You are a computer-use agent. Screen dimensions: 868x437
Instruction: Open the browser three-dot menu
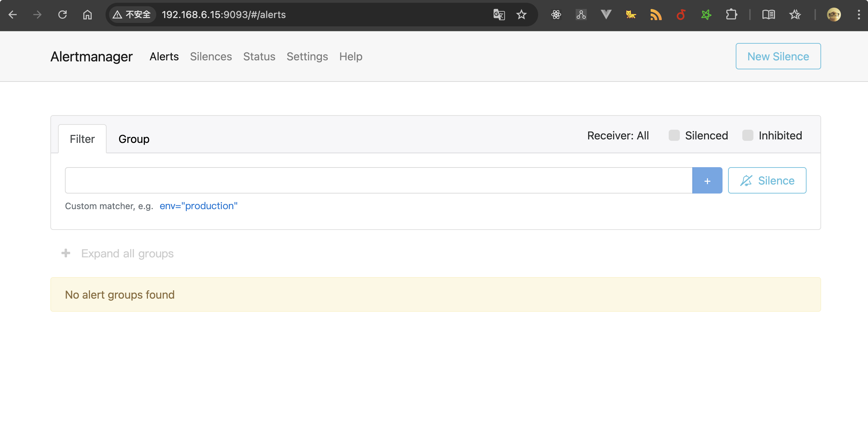click(x=859, y=15)
